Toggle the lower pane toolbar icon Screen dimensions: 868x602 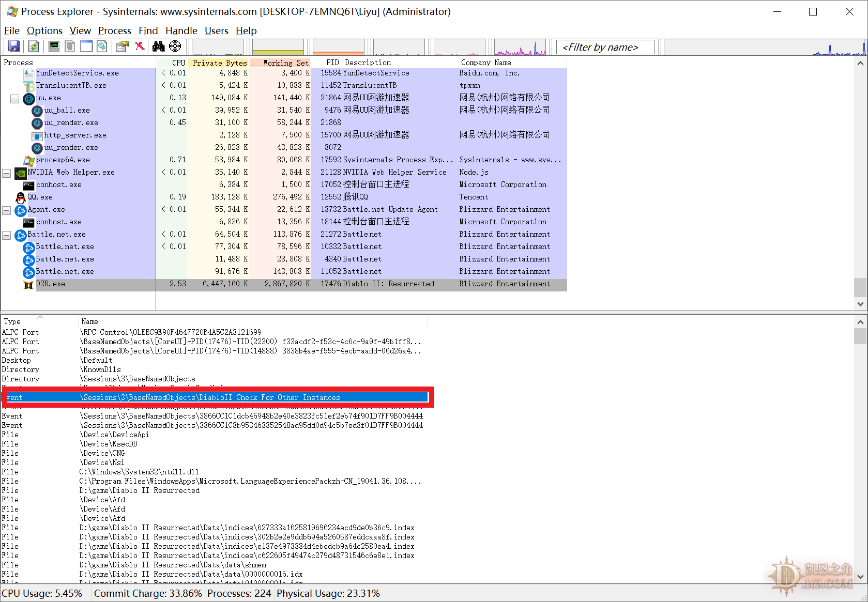coord(86,47)
